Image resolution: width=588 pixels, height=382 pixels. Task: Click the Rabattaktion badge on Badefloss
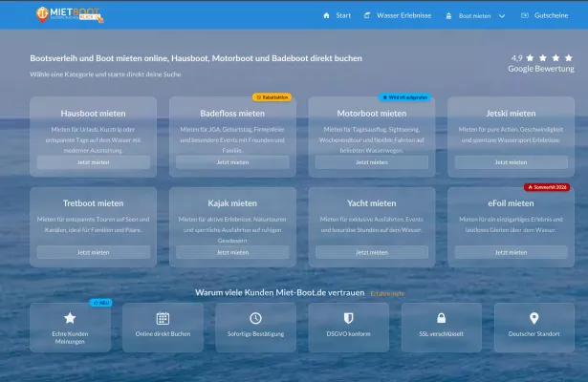tap(272, 97)
